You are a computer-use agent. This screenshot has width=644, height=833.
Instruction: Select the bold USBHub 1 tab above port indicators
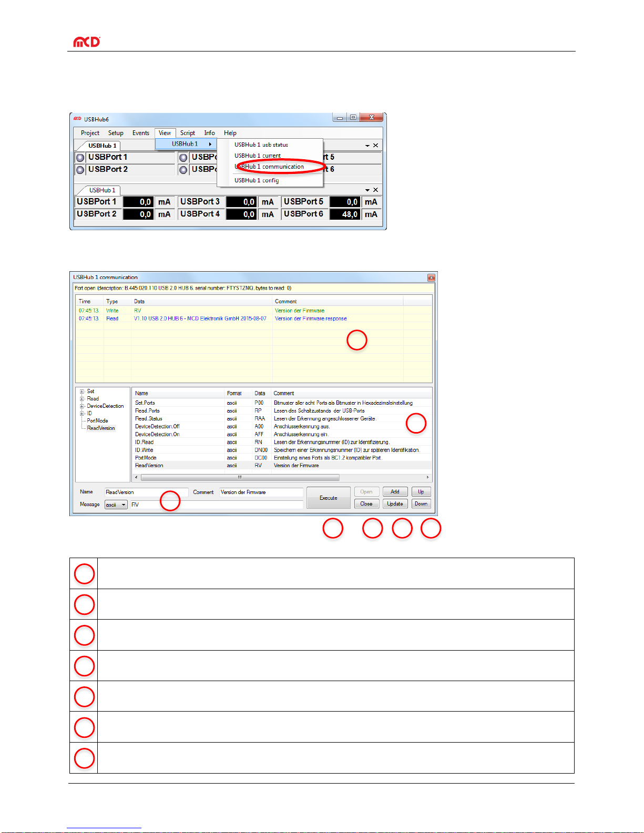(102, 146)
